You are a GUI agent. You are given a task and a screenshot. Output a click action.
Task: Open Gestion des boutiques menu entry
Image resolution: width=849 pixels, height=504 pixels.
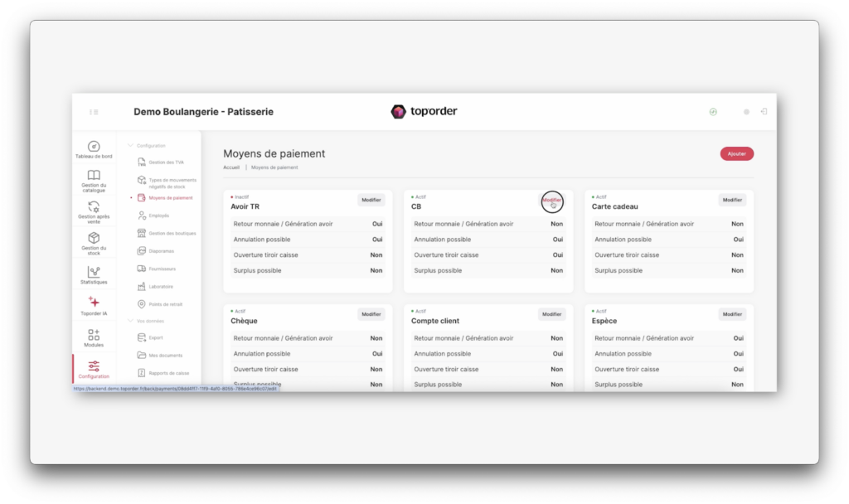pos(171,234)
